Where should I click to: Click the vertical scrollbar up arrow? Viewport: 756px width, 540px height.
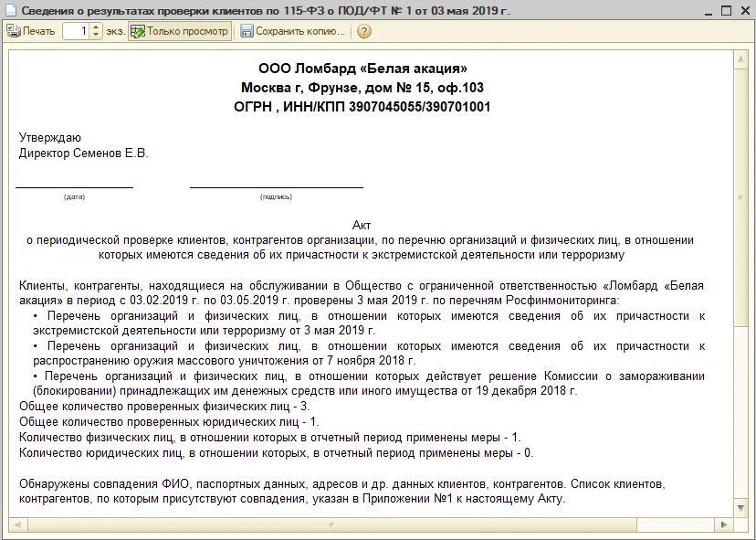point(740,59)
